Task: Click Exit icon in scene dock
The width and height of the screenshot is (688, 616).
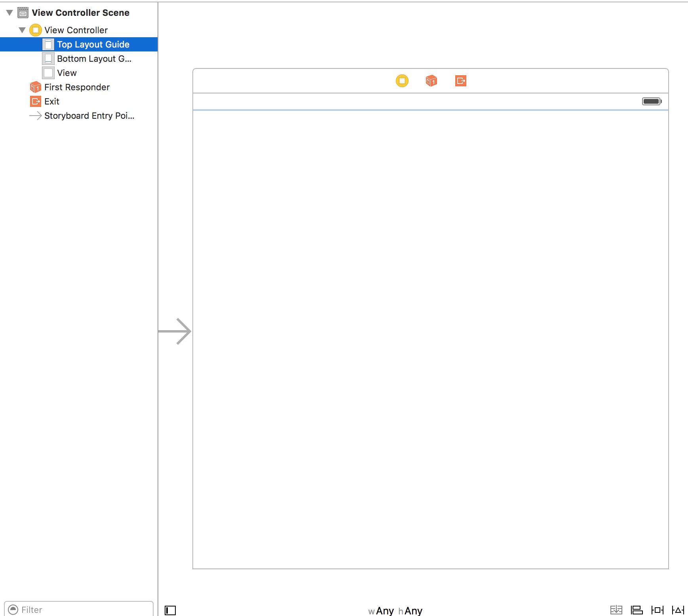Action: (x=461, y=81)
